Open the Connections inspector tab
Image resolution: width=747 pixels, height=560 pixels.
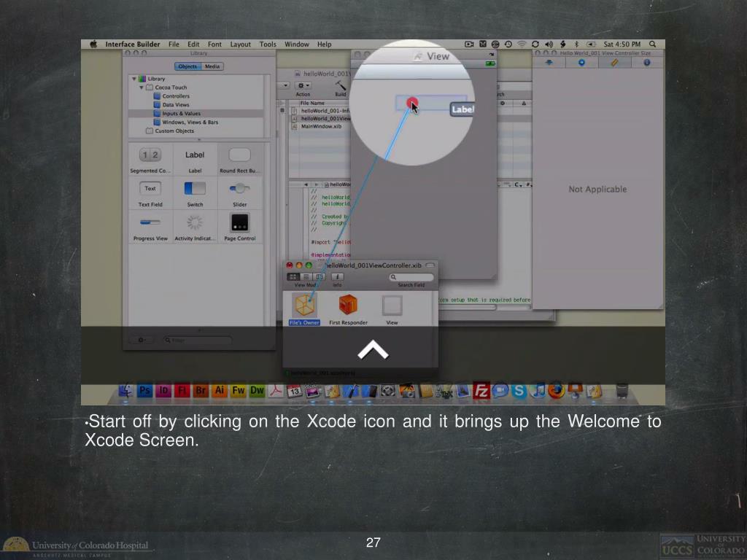pos(581,63)
